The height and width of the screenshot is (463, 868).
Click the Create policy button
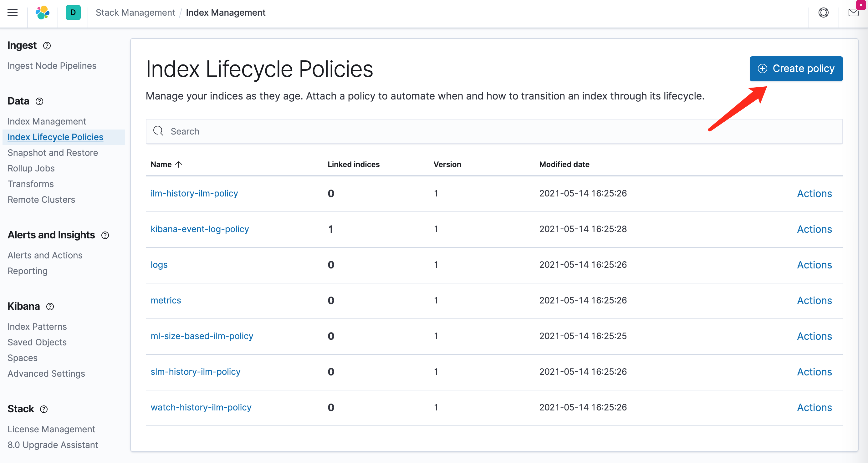pyautogui.click(x=796, y=69)
